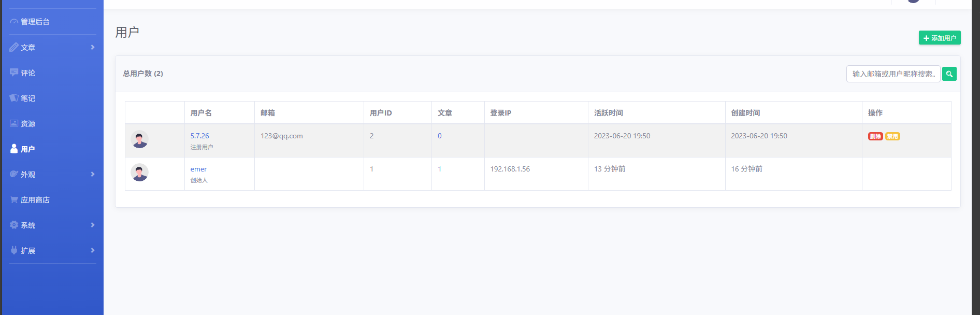Focus the email or nickname search field
This screenshot has width=980, height=315.
tap(893, 74)
